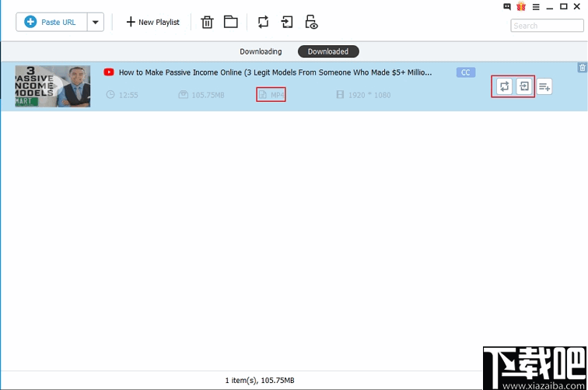This screenshot has width=588, height=390.
Task: Click the status bar '1 item(s), 105.75MB'
Action: point(260,380)
